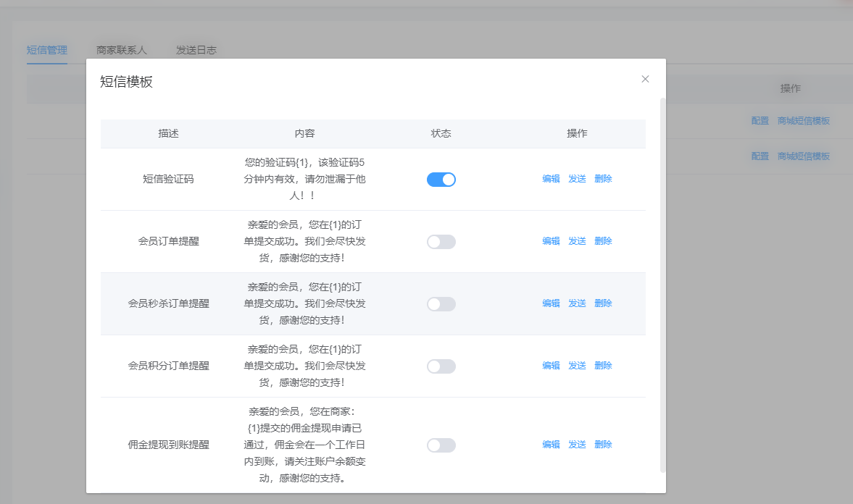
Task: Send the 会员订单提醒 template
Action: tap(577, 241)
